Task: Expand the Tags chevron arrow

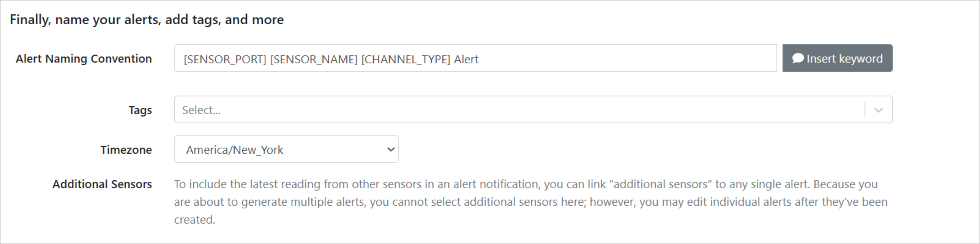Action: [878, 110]
